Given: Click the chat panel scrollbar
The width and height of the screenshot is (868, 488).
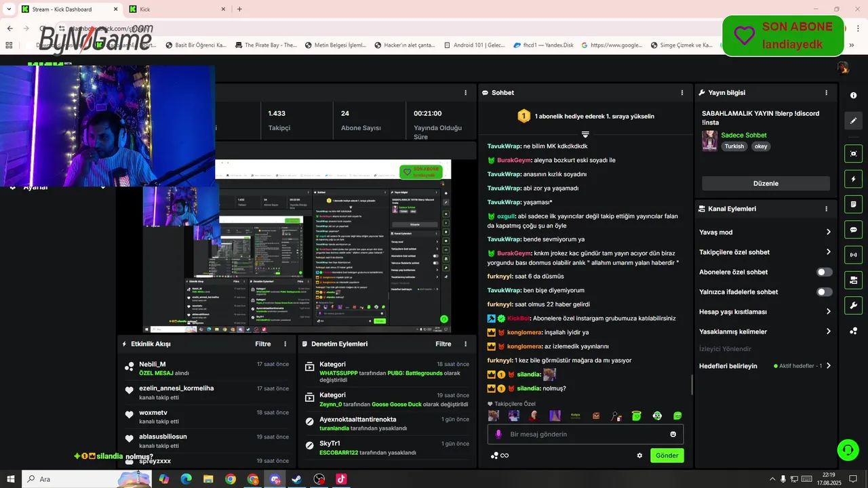Looking at the screenshot, I should pyautogui.click(x=692, y=384).
